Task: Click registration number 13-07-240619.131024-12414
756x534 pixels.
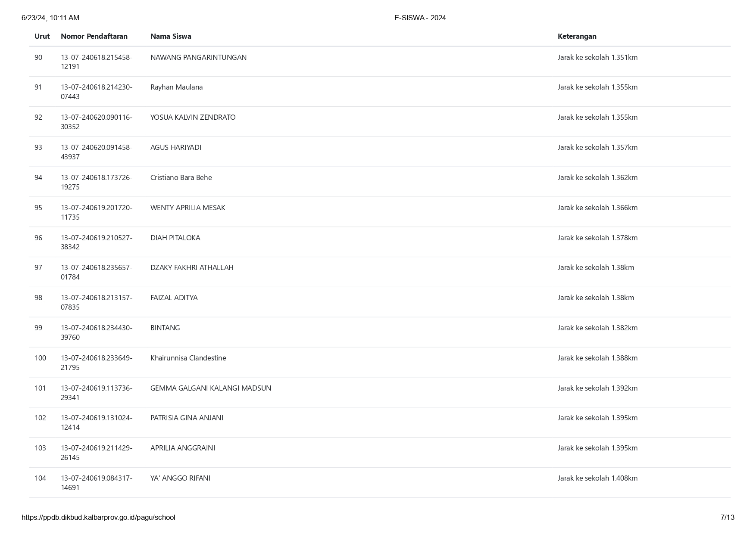Action: pos(97,422)
